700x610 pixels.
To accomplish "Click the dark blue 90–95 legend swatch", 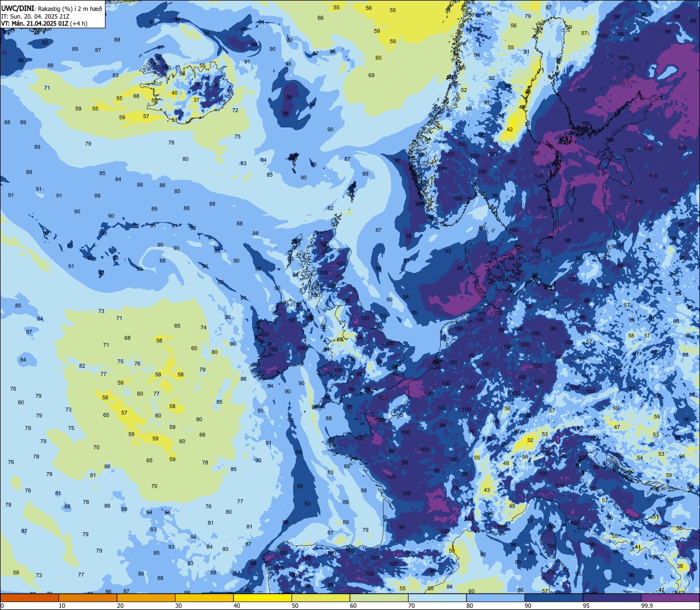I will (553, 597).
